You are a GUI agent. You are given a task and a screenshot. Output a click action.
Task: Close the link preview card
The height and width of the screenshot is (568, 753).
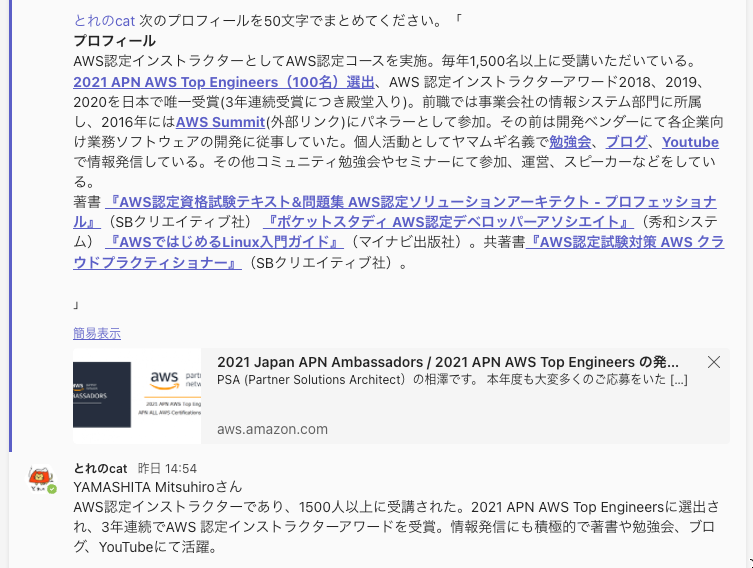(x=714, y=362)
